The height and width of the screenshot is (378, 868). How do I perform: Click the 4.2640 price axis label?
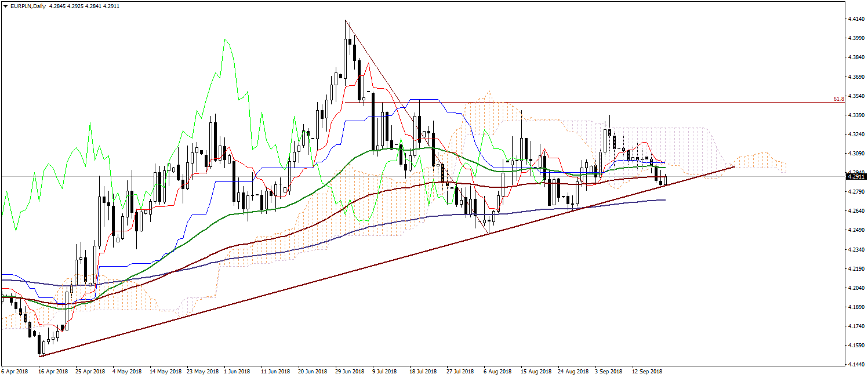856,211
